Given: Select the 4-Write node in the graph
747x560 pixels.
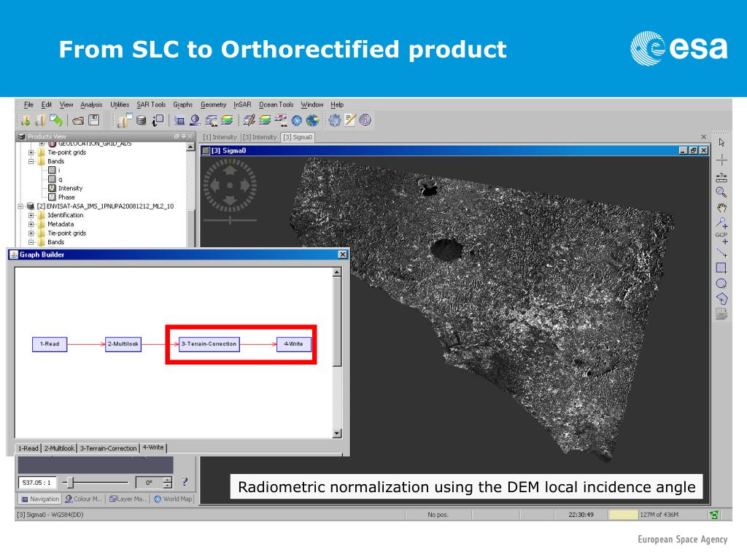Looking at the screenshot, I should pos(294,344).
